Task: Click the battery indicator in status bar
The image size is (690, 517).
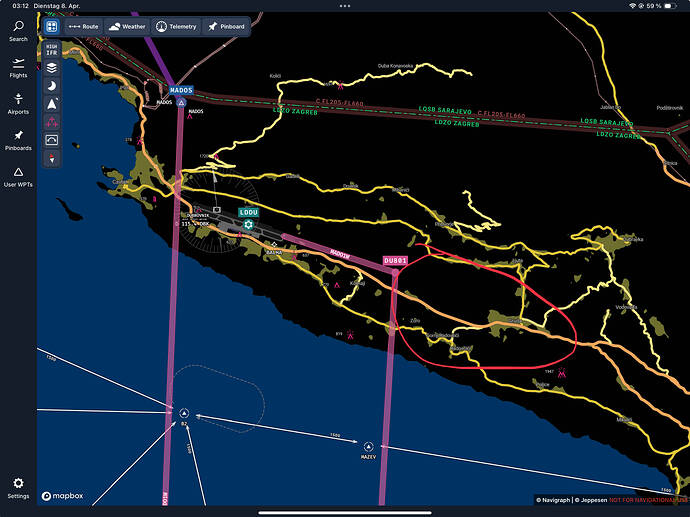Action: (671, 6)
